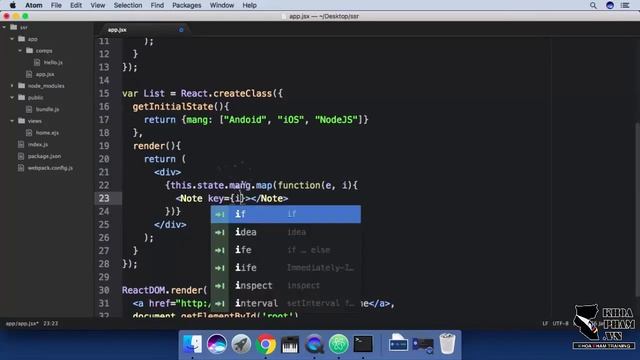Choose the 'inspect' autocomplete suggestion
Image resolution: width=640 pixels, height=360 pixels.
click(x=286, y=286)
